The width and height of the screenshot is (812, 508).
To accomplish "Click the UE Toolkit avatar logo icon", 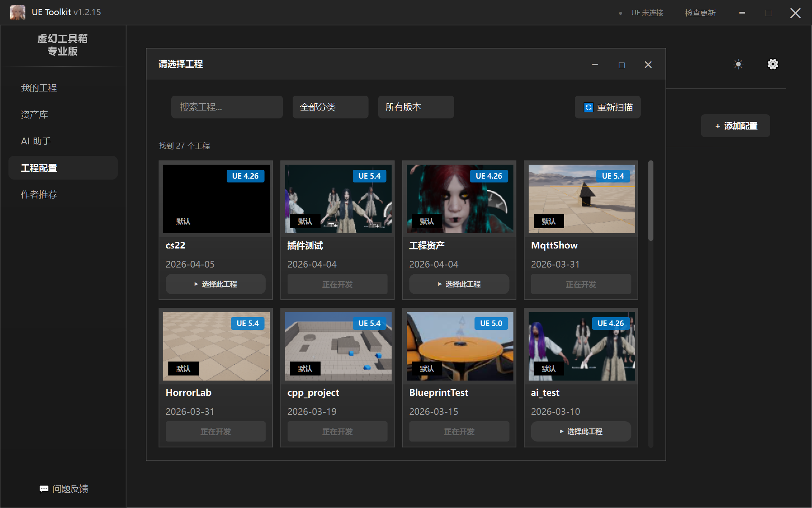I will (18, 12).
